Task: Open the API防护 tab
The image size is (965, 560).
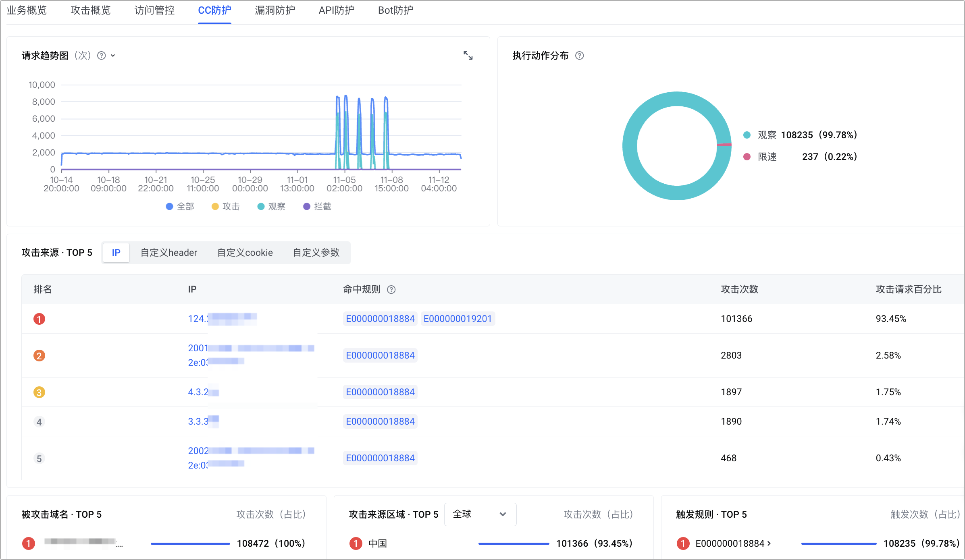Action: 337,10
